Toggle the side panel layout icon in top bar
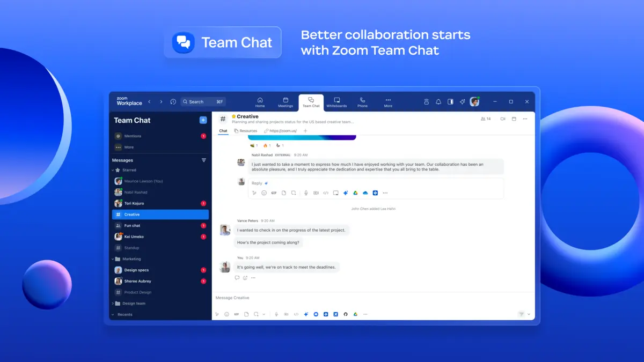Screen dimensions: 644x362 [450, 101]
